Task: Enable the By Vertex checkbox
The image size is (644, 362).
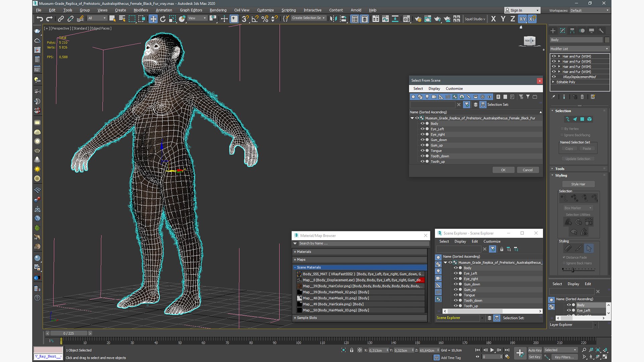Action: 562,129
